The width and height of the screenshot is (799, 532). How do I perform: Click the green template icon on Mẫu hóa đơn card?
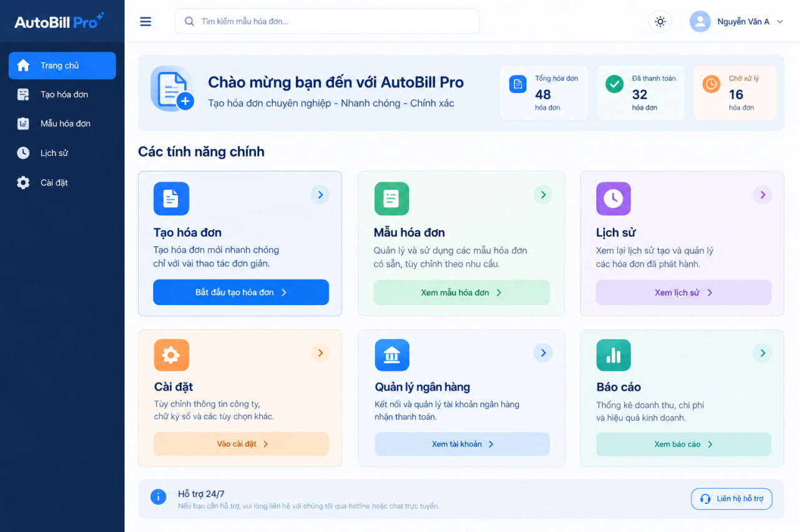coord(391,199)
